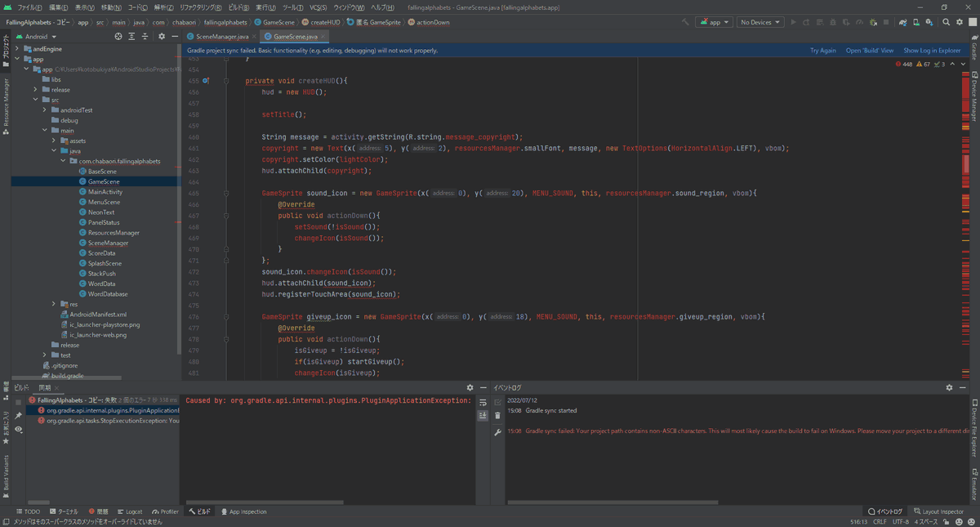Click Collapse All icon in Project panel
This screenshot has height=527, width=980.
click(x=145, y=36)
